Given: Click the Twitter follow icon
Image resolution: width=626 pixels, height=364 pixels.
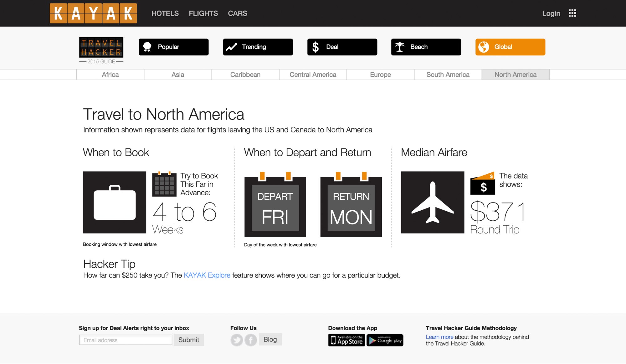Looking at the screenshot, I should [237, 340].
